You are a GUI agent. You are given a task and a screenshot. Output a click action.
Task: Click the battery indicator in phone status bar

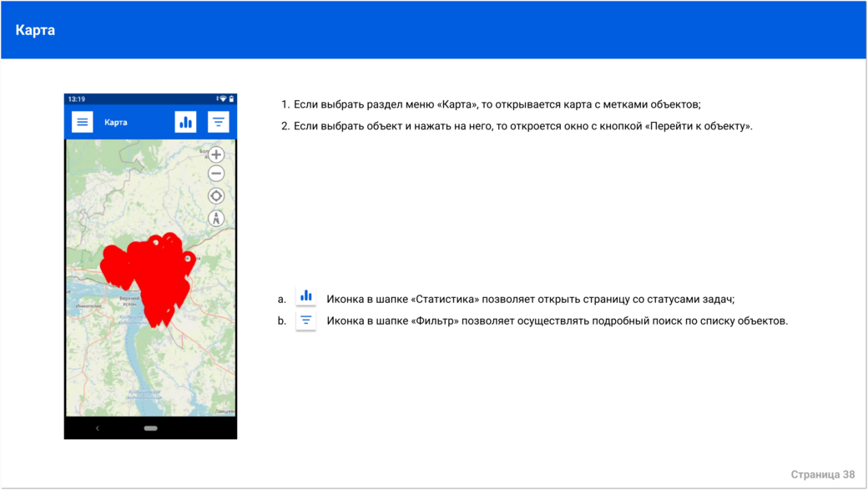231,99
